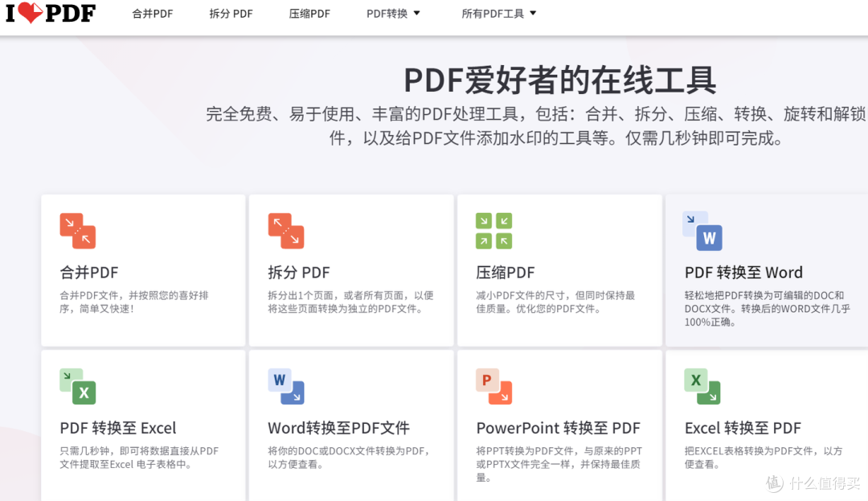Click the heading PDF爱好者的在线工具

pyautogui.click(x=560, y=80)
